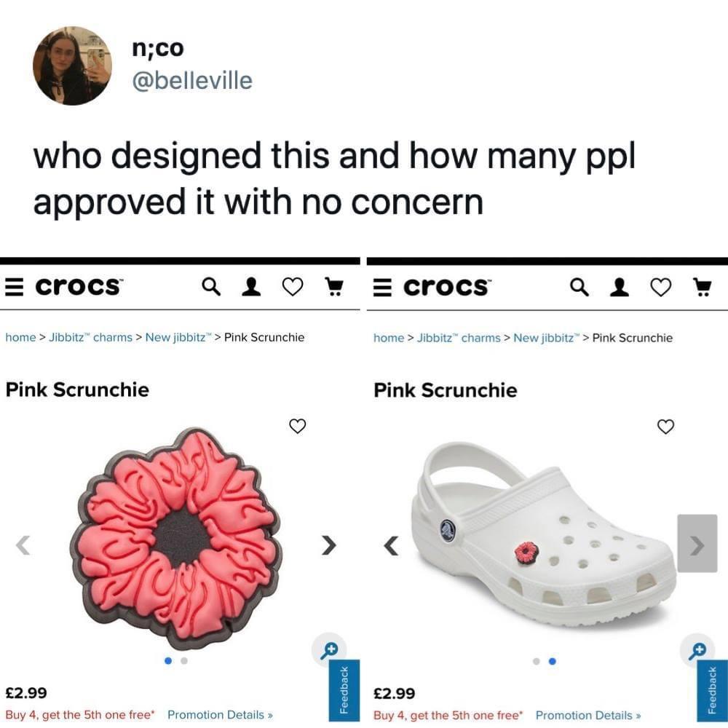This screenshot has width=728, height=728.
Task: Open the shopping cart icon on the right page
Action: pos(703,287)
